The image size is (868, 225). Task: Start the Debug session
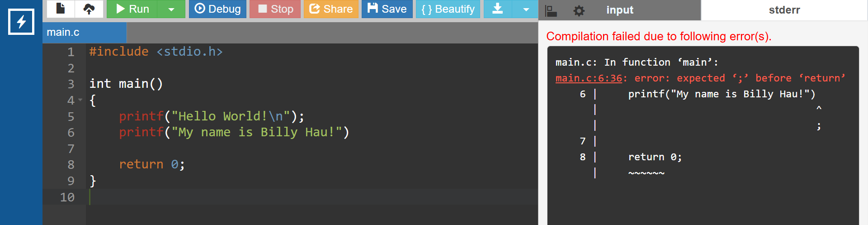pyautogui.click(x=217, y=9)
